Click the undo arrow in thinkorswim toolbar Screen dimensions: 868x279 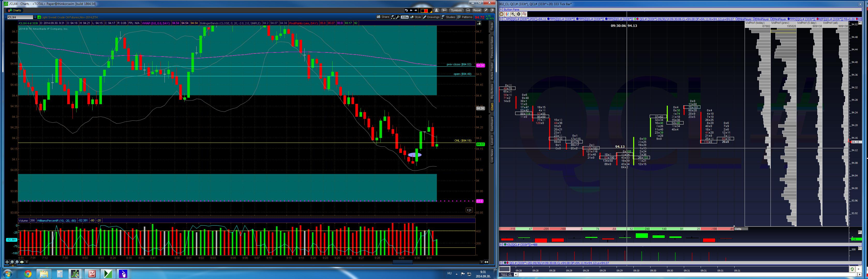point(406,10)
